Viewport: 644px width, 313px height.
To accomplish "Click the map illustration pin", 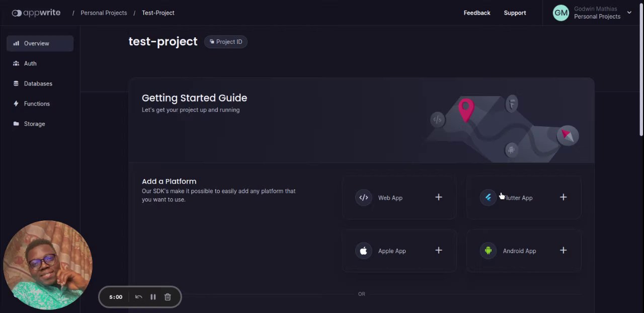I will 466,110.
